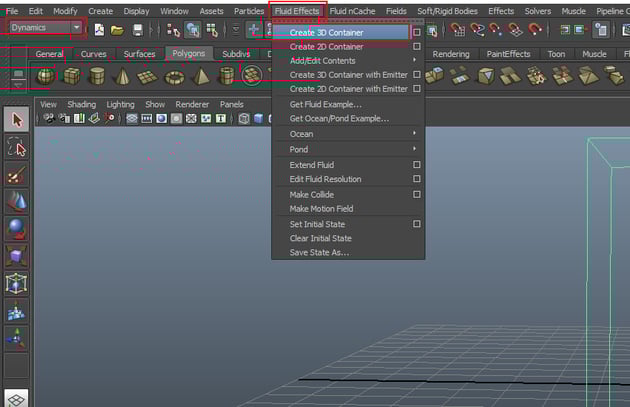Switch to the Surfaces shelf tab
Screen dimensions: 630x407
click(139, 54)
